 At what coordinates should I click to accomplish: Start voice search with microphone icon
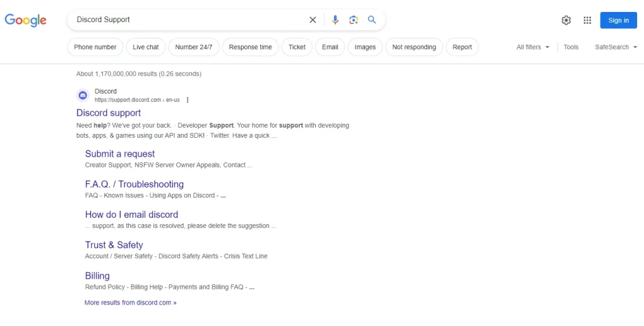tap(335, 20)
